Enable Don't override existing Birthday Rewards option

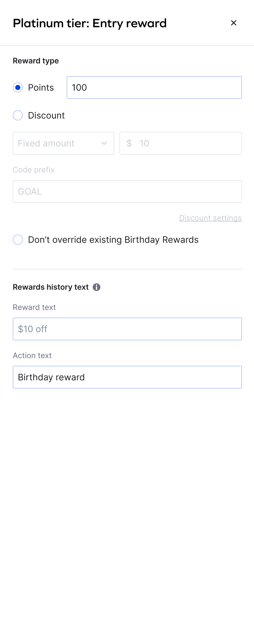(18, 240)
